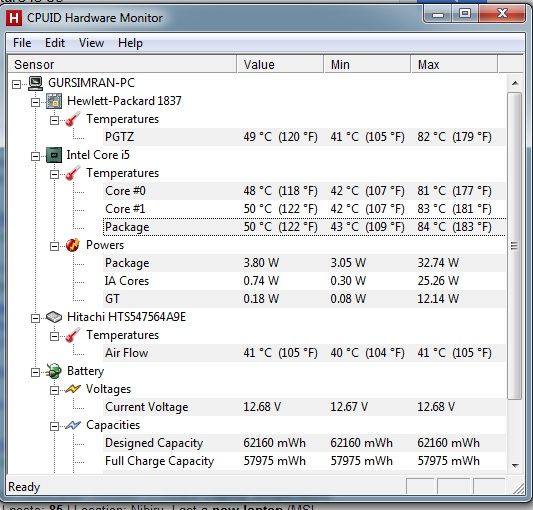Click the thermometer icon under Intel Core i5
Image resolution: width=533 pixels, height=510 pixels.
[73, 173]
